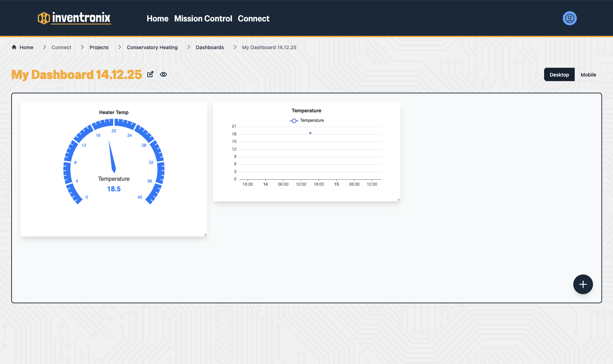
Task: Click the inventronix logo
Action: (74, 18)
